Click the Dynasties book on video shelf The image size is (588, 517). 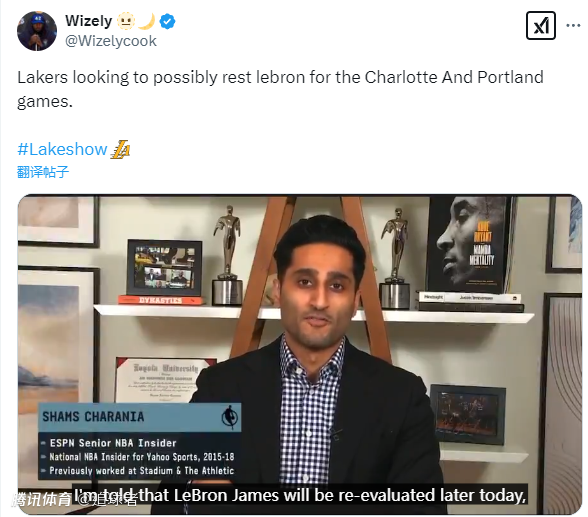pos(160,300)
